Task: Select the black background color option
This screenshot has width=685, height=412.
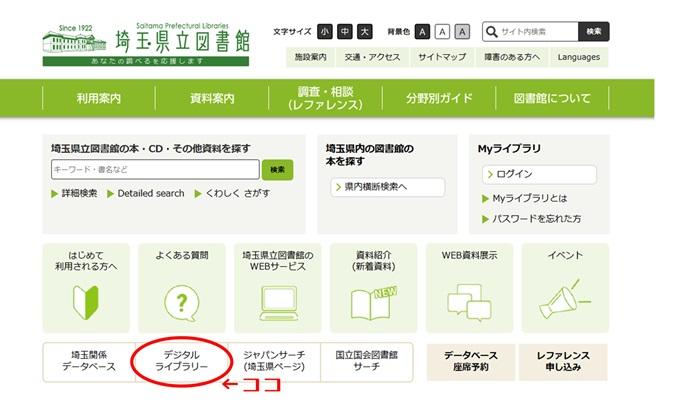Action: pyautogui.click(x=422, y=32)
